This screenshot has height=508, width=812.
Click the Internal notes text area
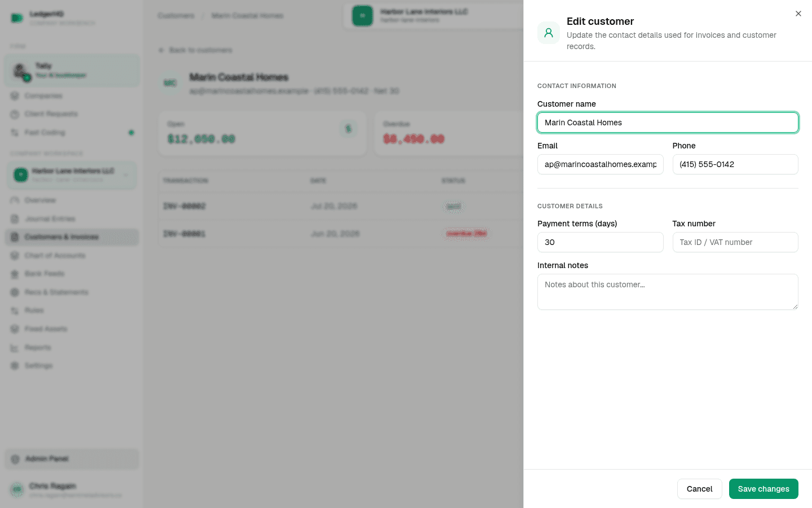coord(668,292)
